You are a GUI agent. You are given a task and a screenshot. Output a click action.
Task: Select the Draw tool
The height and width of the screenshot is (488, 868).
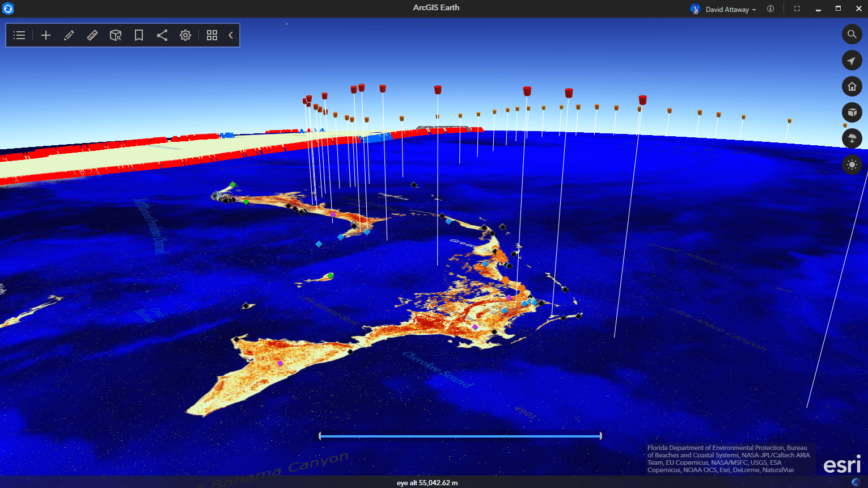(x=69, y=35)
